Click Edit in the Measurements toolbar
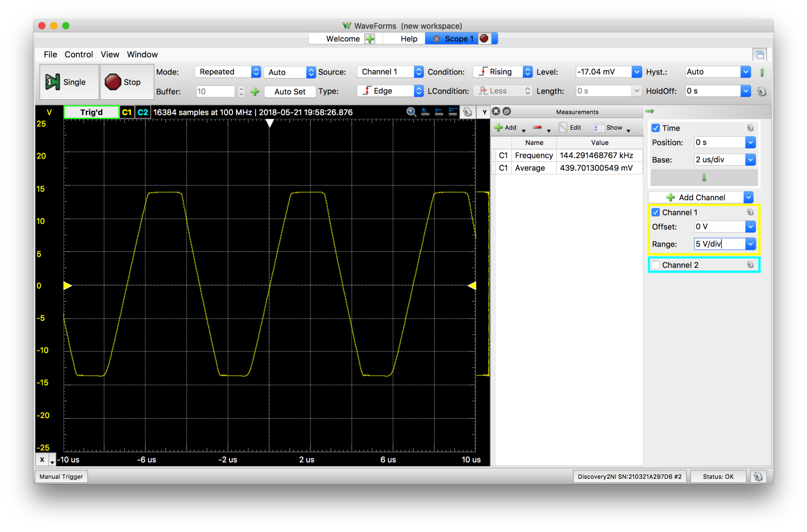Viewport: 807px width, 532px height. click(570, 127)
